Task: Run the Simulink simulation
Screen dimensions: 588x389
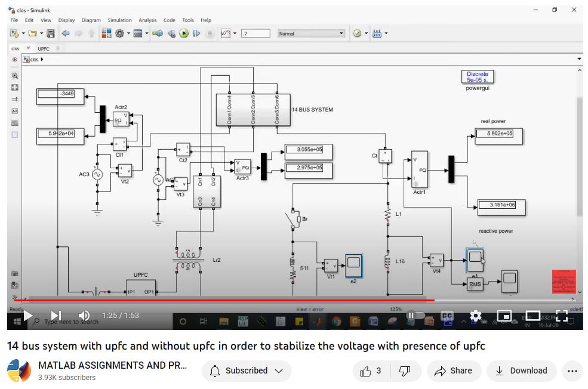Action: [184, 33]
